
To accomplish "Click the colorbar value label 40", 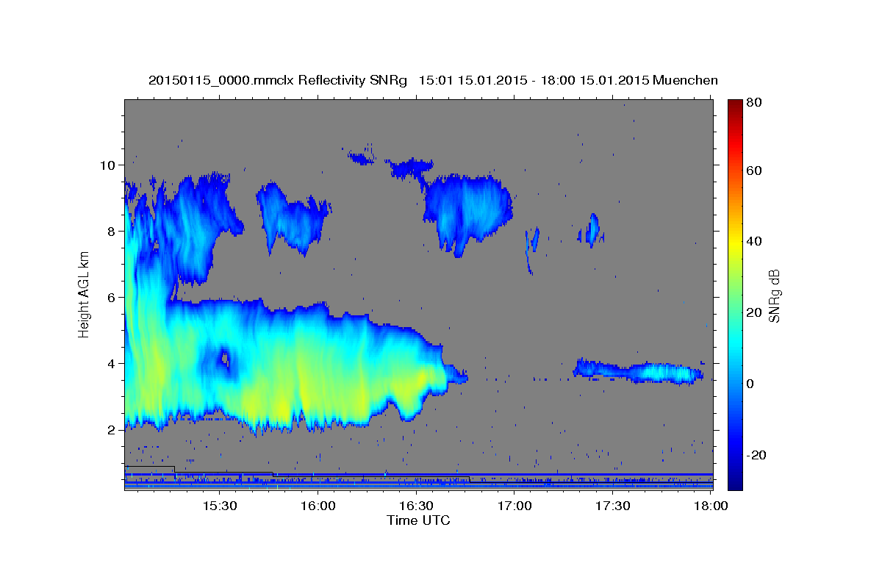I will coord(753,241).
